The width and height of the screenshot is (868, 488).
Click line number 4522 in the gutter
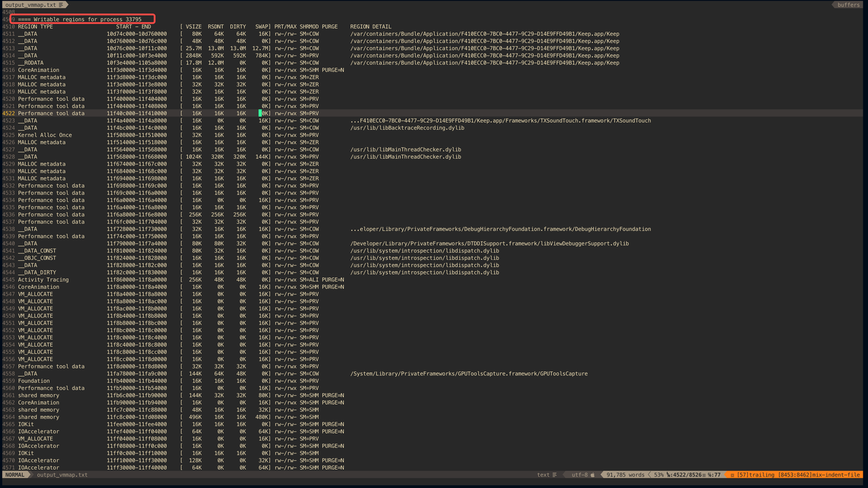point(8,113)
